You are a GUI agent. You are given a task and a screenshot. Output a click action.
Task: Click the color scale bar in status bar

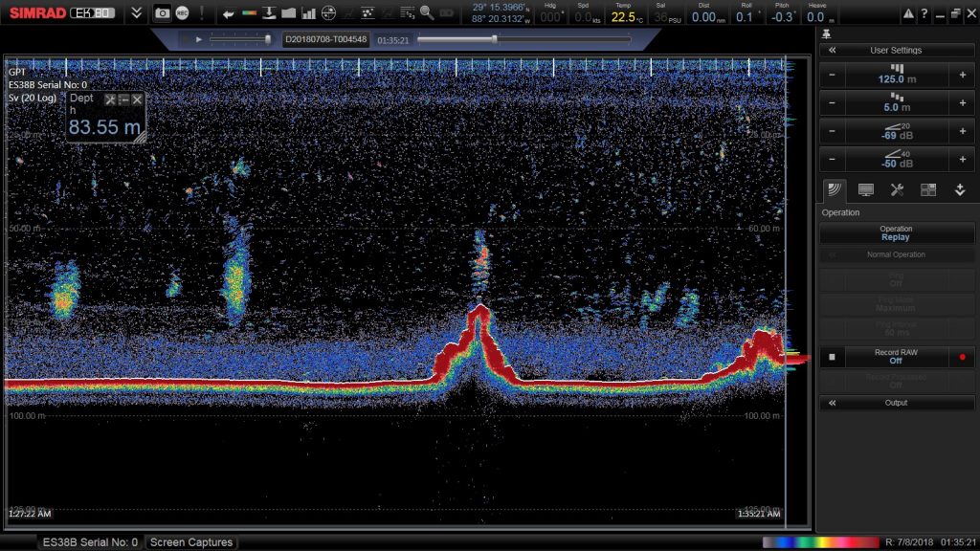(820, 542)
